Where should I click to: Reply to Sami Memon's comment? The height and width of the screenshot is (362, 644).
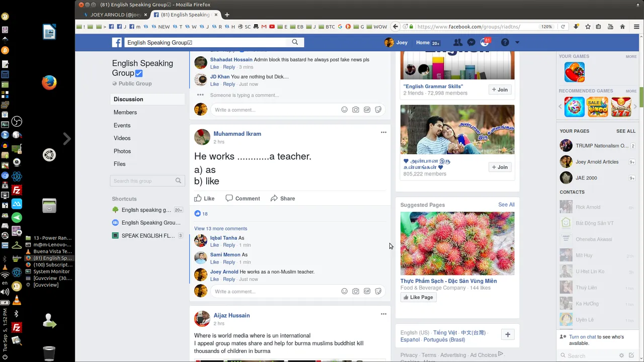(229, 262)
